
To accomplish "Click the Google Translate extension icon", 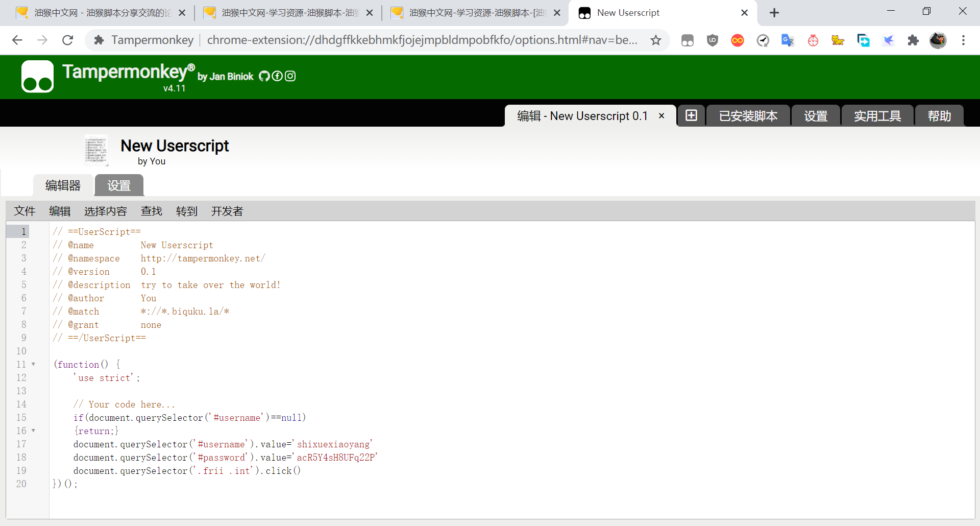I will (788, 40).
